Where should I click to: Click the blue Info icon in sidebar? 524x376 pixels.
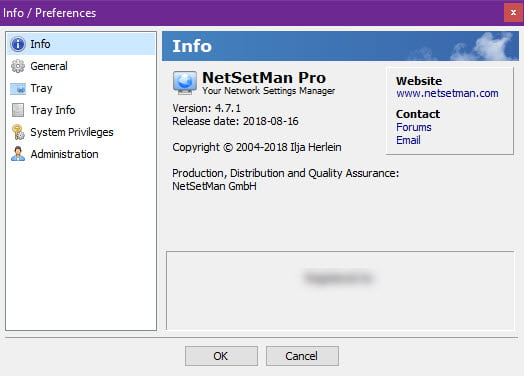click(18, 44)
